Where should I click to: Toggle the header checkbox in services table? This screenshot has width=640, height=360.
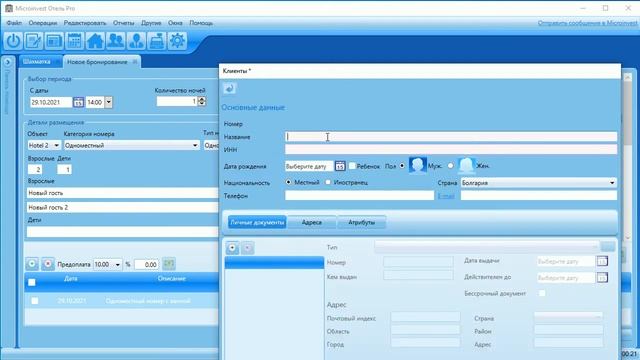coord(31,282)
